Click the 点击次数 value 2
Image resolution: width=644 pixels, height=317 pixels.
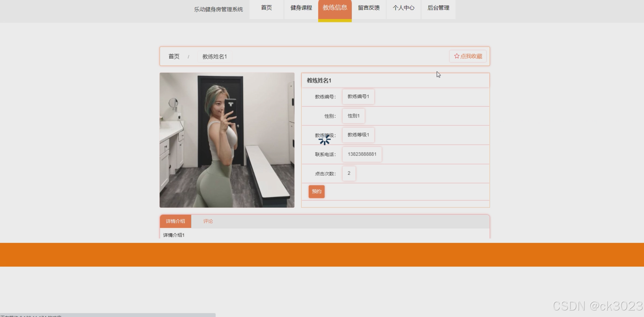349,173
